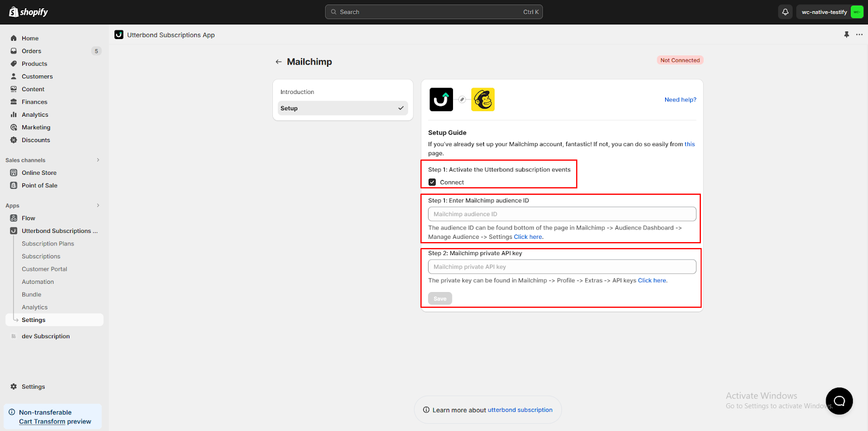
Task: Open the utterbond subscription link
Action: point(520,410)
